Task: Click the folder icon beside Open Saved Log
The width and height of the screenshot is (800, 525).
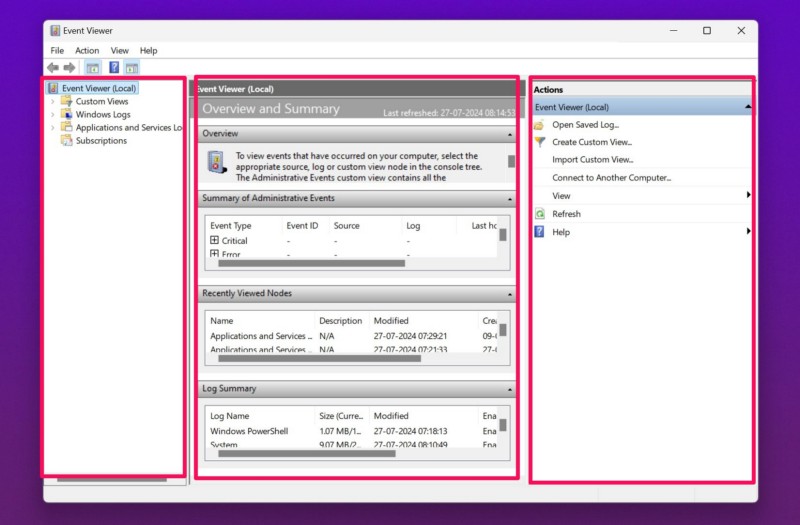Action: [x=540, y=125]
